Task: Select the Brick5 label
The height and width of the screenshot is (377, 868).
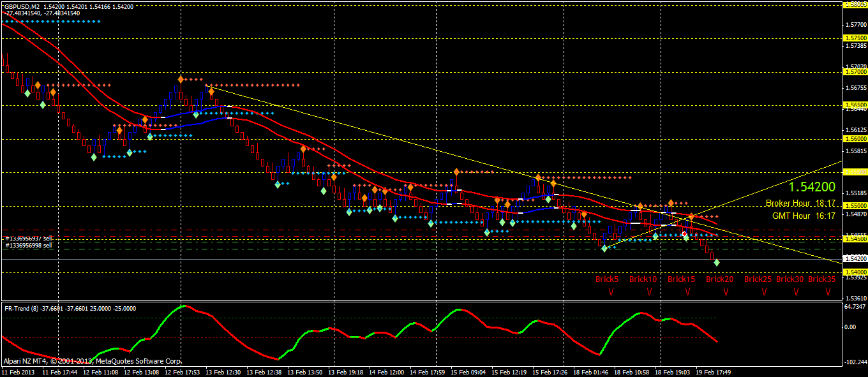Action: 607,279
